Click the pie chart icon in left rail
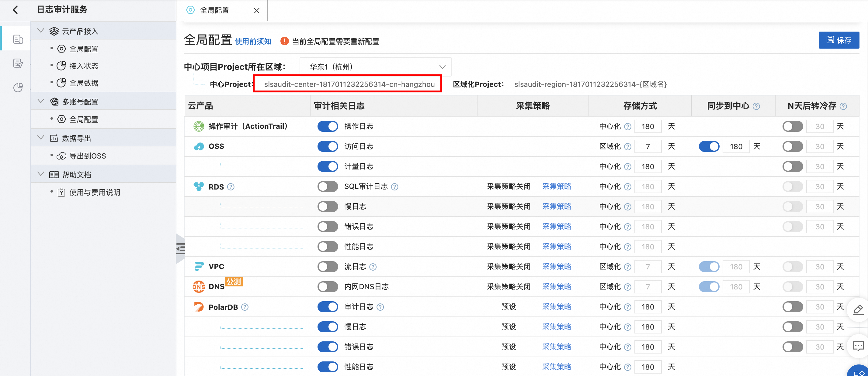Viewport: 868px width, 376px height. click(18, 87)
